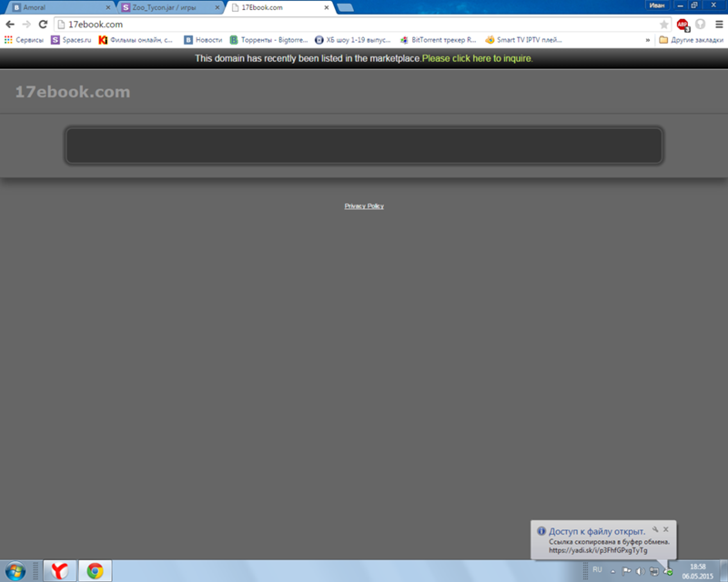Switch to the Amoral tab
Viewport: 728px width, 582px height.
[53, 6]
